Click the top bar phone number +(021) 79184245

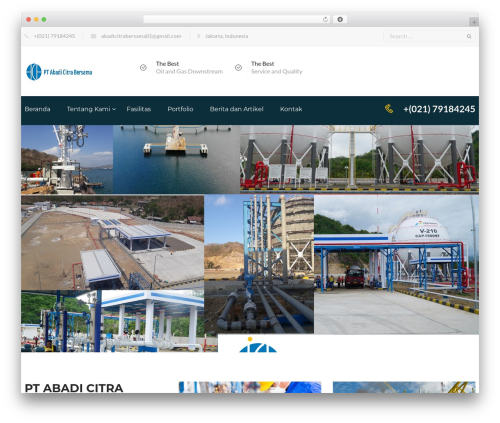[x=54, y=36]
